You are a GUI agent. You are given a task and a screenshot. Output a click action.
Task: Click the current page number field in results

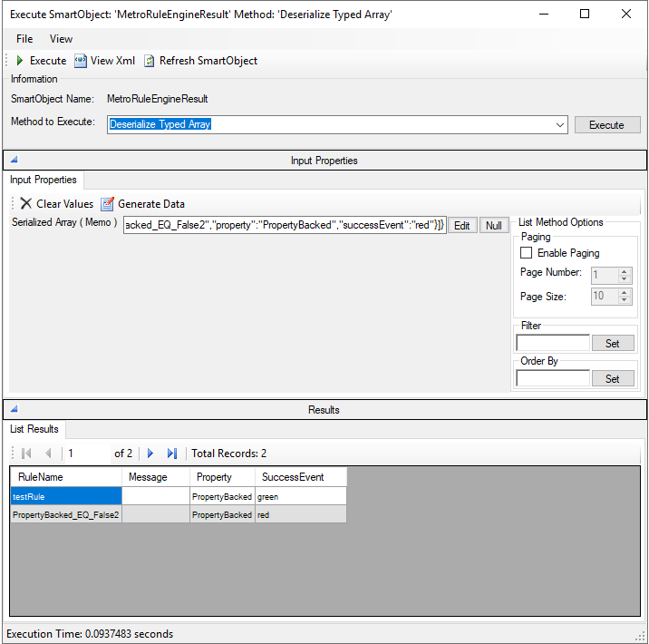(x=87, y=454)
